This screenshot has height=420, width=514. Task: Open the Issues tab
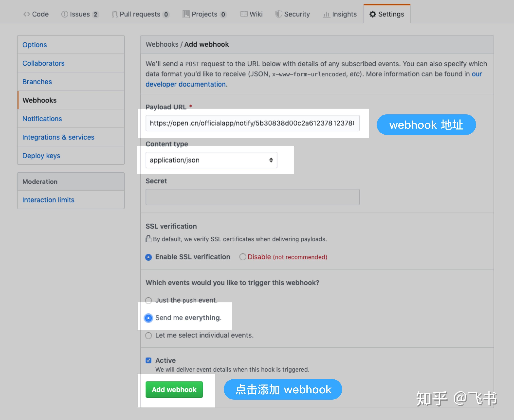[80, 14]
